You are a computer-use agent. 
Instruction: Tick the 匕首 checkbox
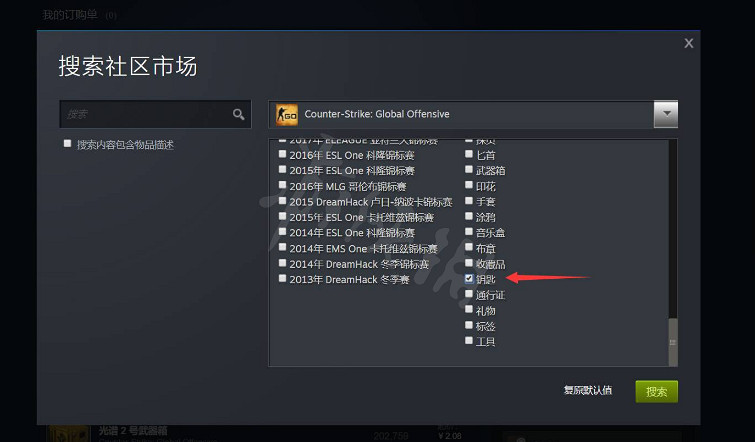469,154
